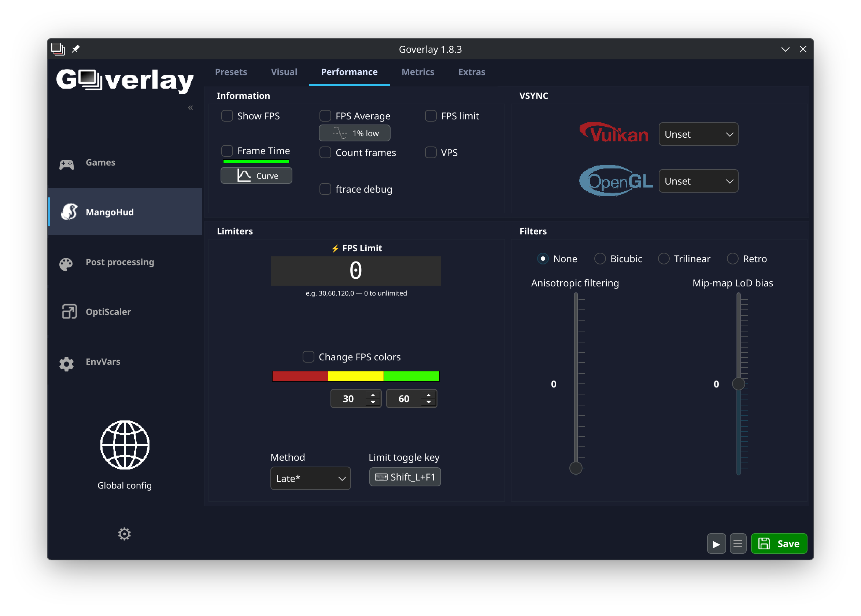861x616 pixels.
Task: Click the Mip-map LoD bias slider handle
Action: click(738, 383)
